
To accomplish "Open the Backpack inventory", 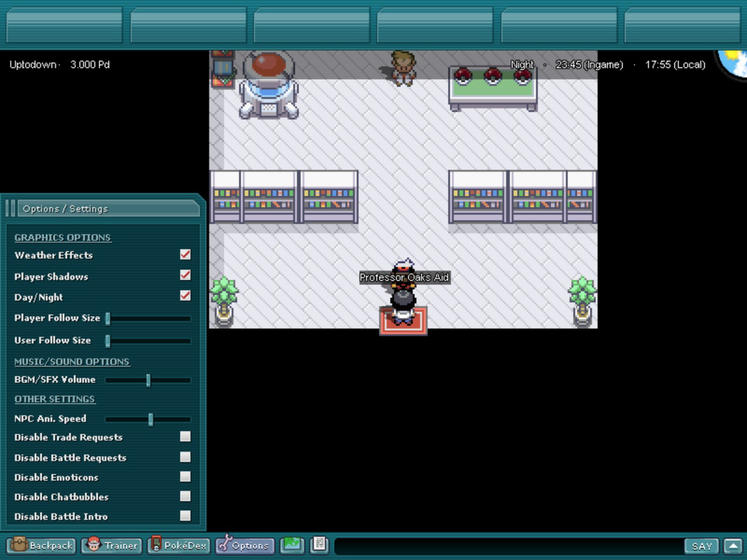I will [41, 545].
